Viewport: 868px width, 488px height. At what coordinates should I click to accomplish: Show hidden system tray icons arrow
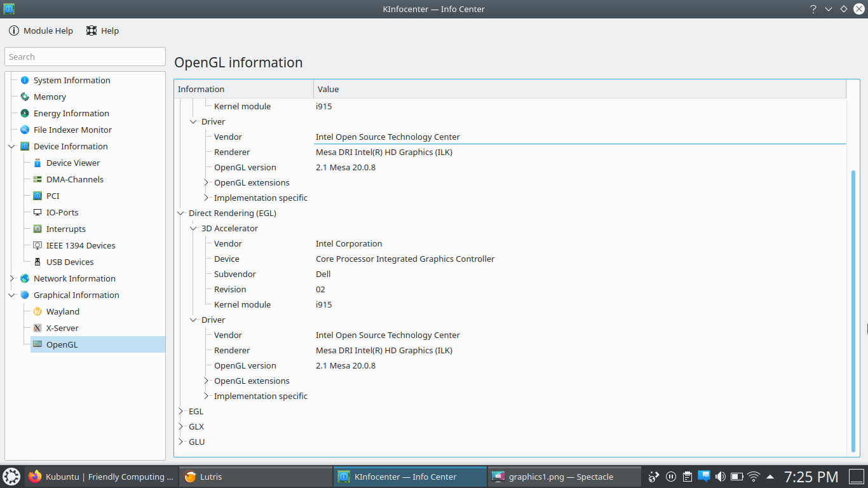point(770,477)
